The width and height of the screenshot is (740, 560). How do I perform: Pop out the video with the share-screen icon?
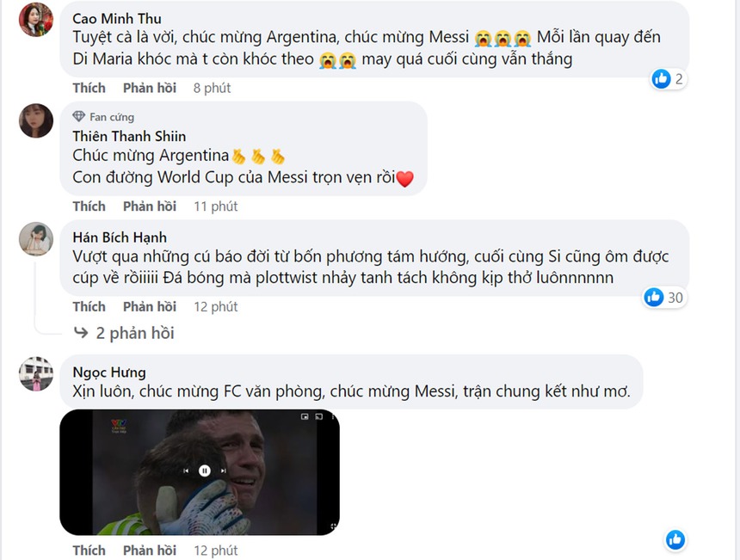pos(318,417)
